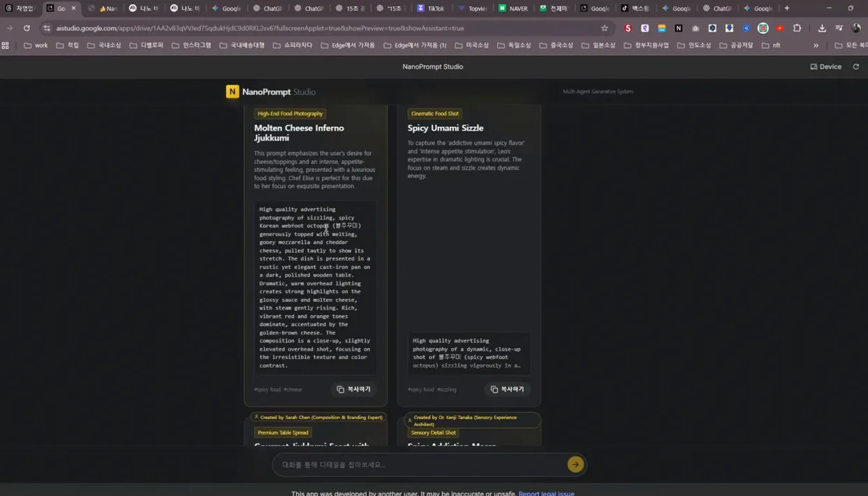Image resolution: width=868 pixels, height=496 pixels.
Task: Select the Created by Sarah Chen badge
Action: click(318, 417)
